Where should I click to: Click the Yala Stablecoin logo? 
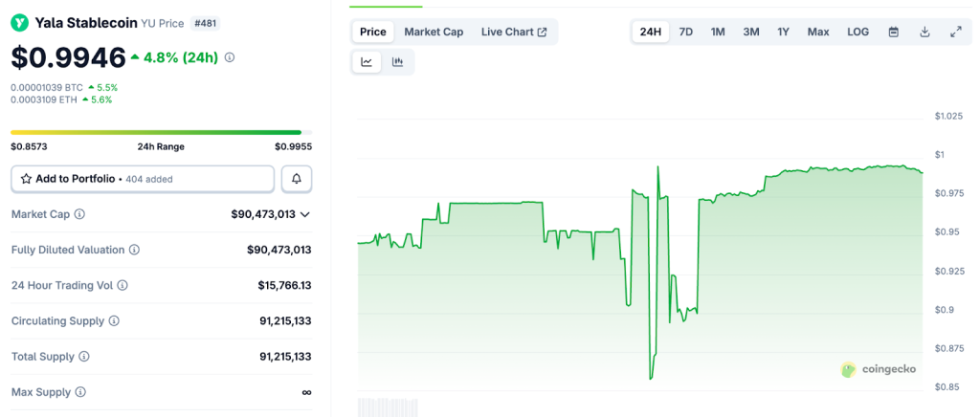tap(19, 22)
